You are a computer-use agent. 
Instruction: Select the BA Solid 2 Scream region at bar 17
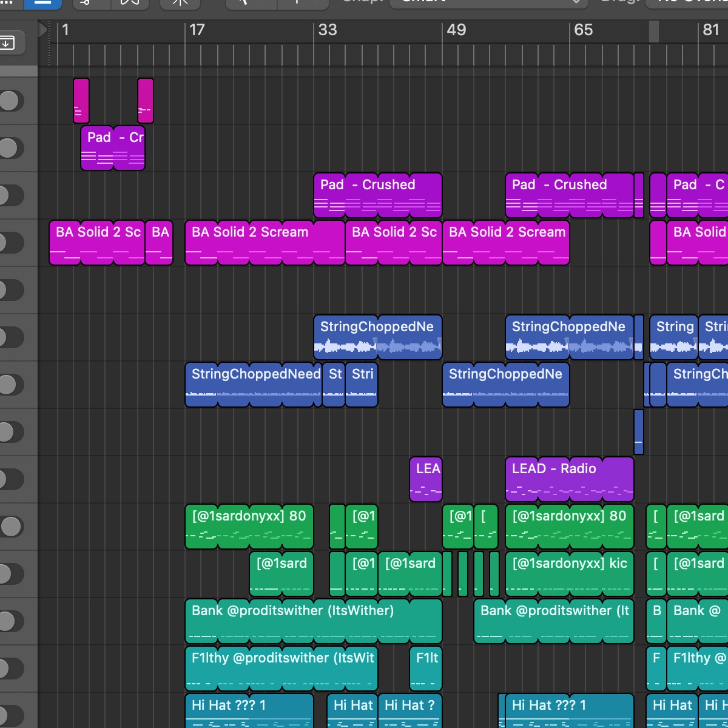point(265,243)
